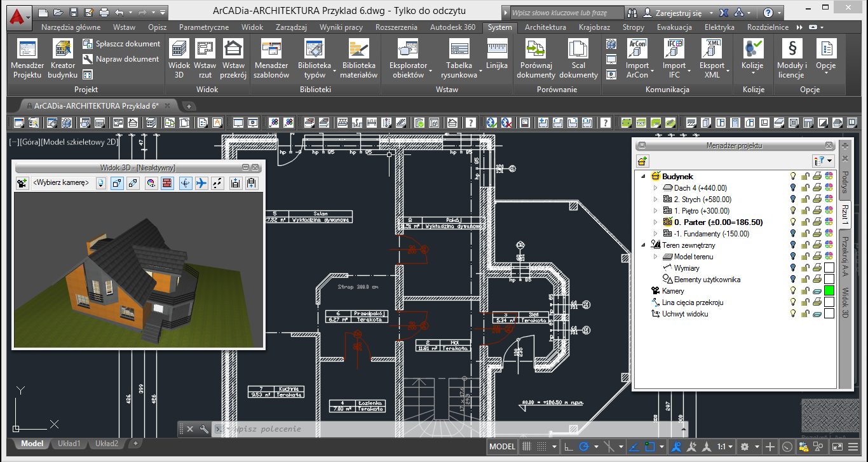Open the Moduły i licencje dialog

pos(792,58)
